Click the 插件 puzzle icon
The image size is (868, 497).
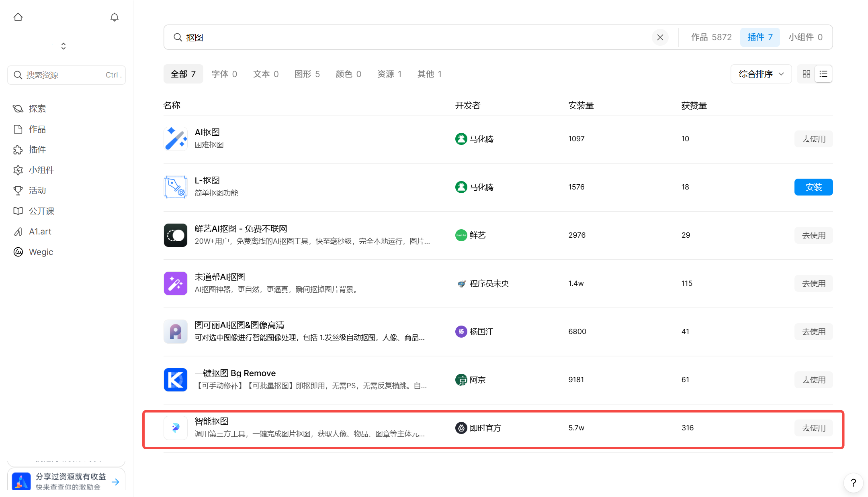tap(18, 150)
